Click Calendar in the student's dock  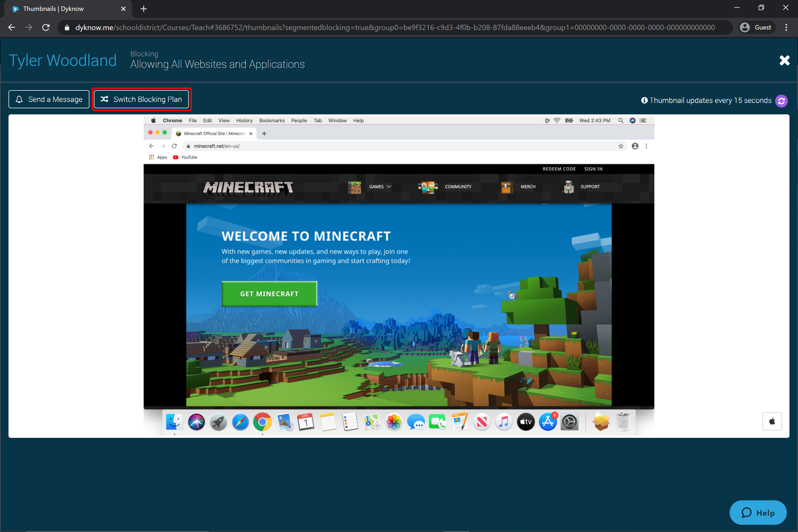click(x=306, y=422)
